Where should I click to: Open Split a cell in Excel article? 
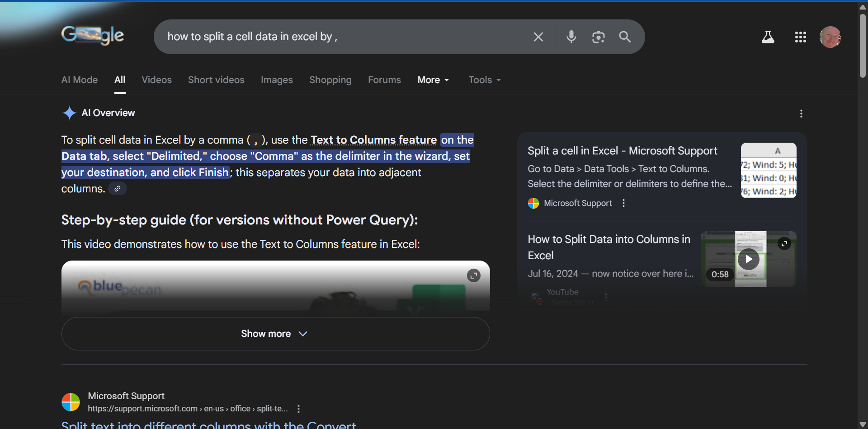pyautogui.click(x=622, y=151)
